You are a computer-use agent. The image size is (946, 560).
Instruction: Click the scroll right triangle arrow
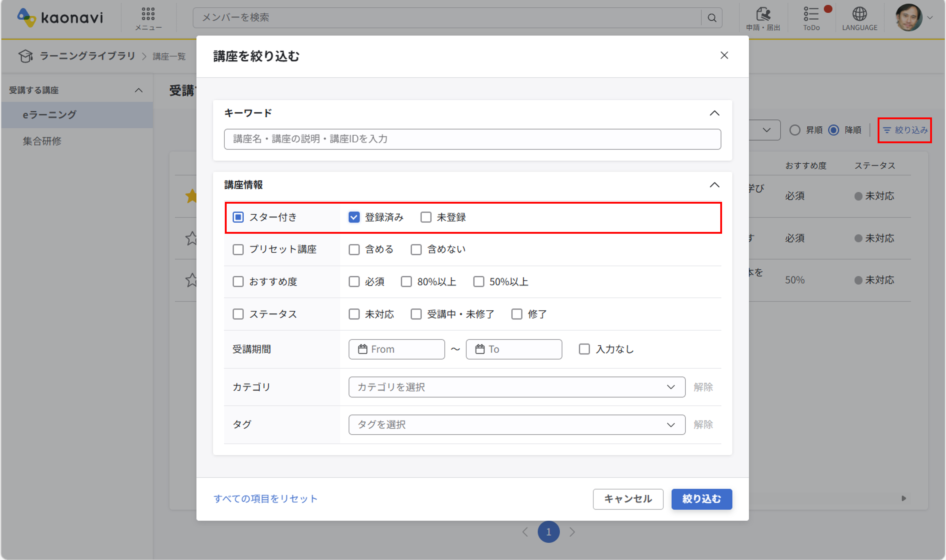(x=904, y=498)
